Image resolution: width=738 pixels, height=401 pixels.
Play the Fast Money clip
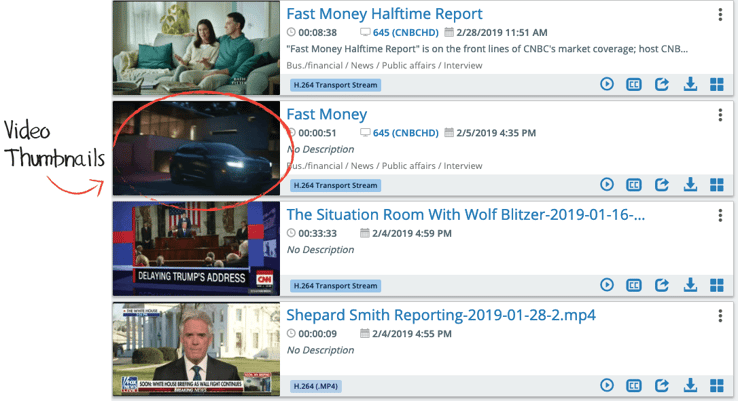tap(607, 185)
